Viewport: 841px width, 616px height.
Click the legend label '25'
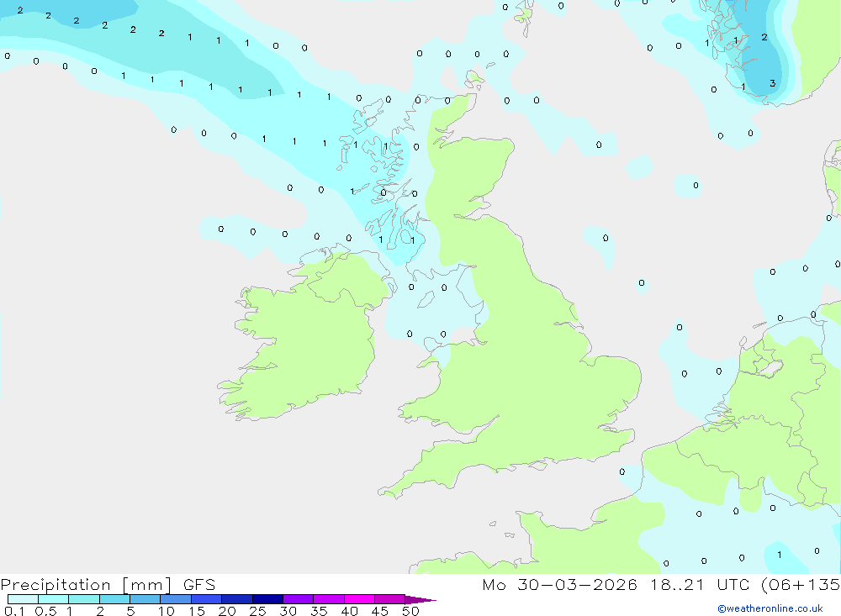coord(258,611)
